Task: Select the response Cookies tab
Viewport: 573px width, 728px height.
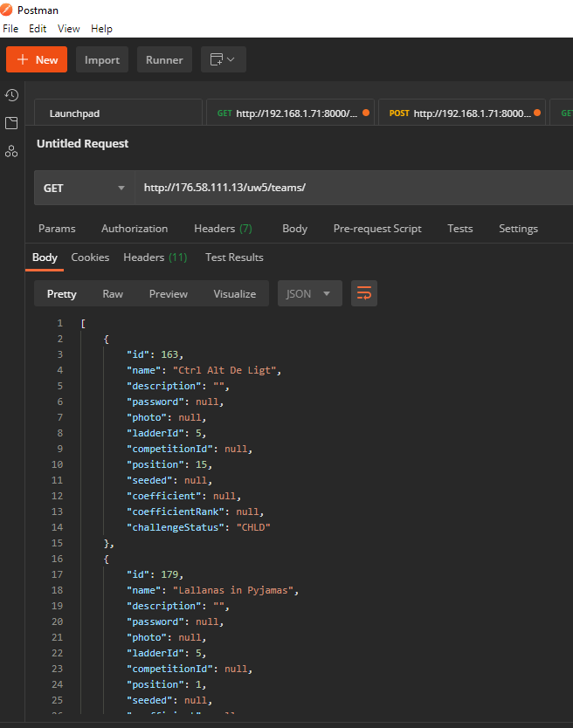Action: click(x=90, y=258)
